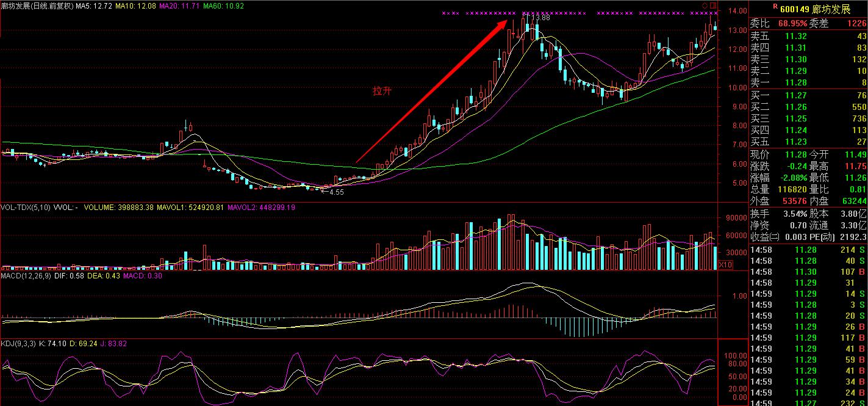This screenshot has width=868, height=406.
Task: Select the MA5: 12.72 indicator label
Action: (x=94, y=5)
